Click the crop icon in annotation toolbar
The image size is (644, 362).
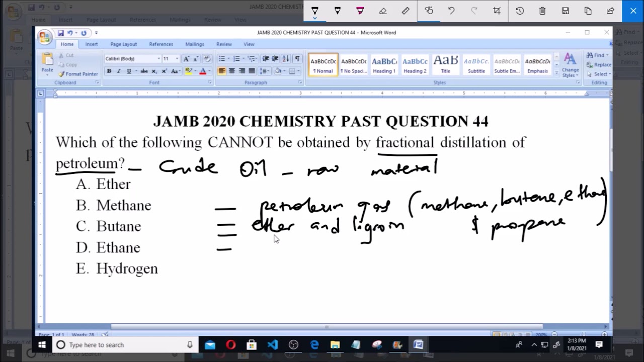pos(497,11)
